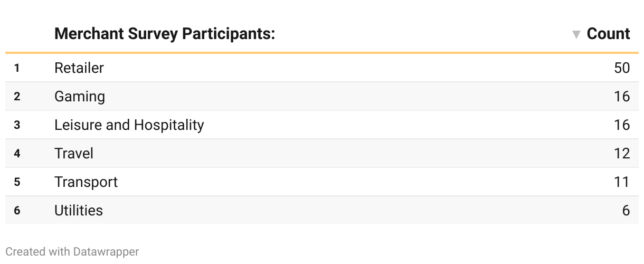Click the Travel row label
This screenshot has height=264, width=644.
point(74,154)
